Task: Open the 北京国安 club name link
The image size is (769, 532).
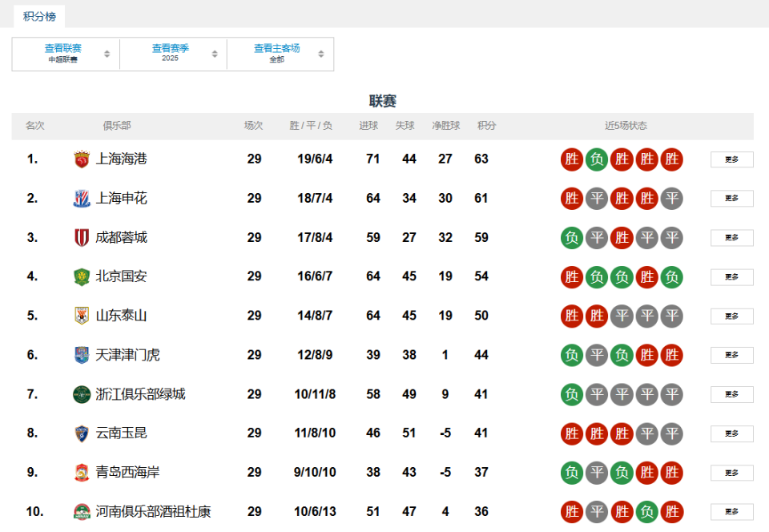Action: point(121,276)
